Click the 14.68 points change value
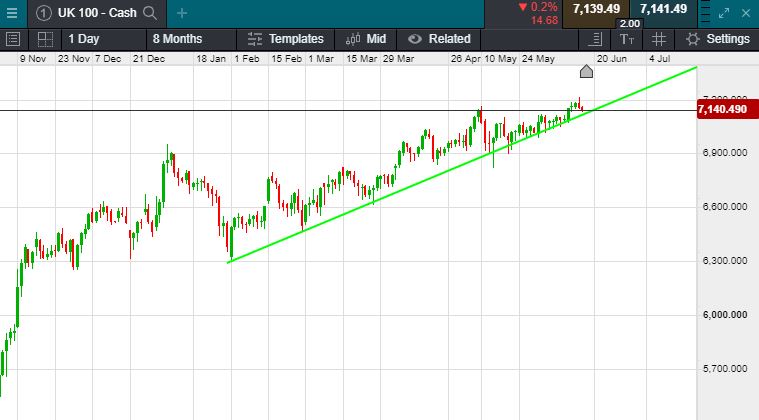 pos(544,20)
